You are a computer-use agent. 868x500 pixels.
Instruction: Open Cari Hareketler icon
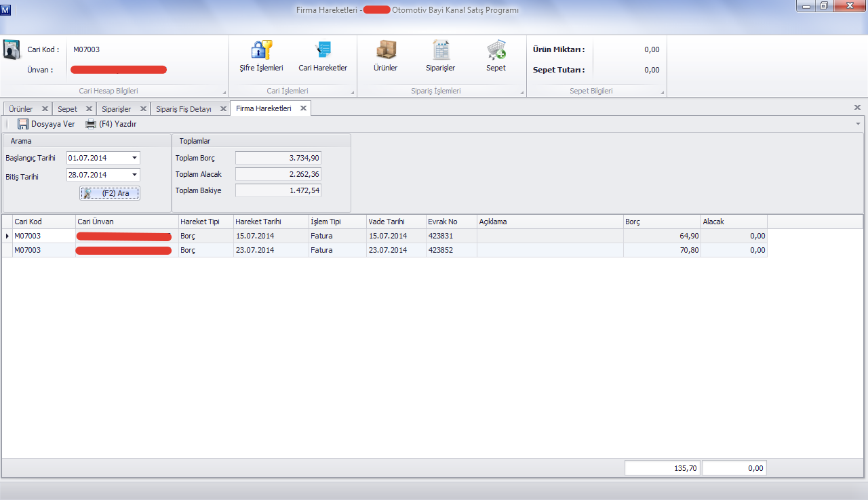pyautogui.click(x=323, y=51)
